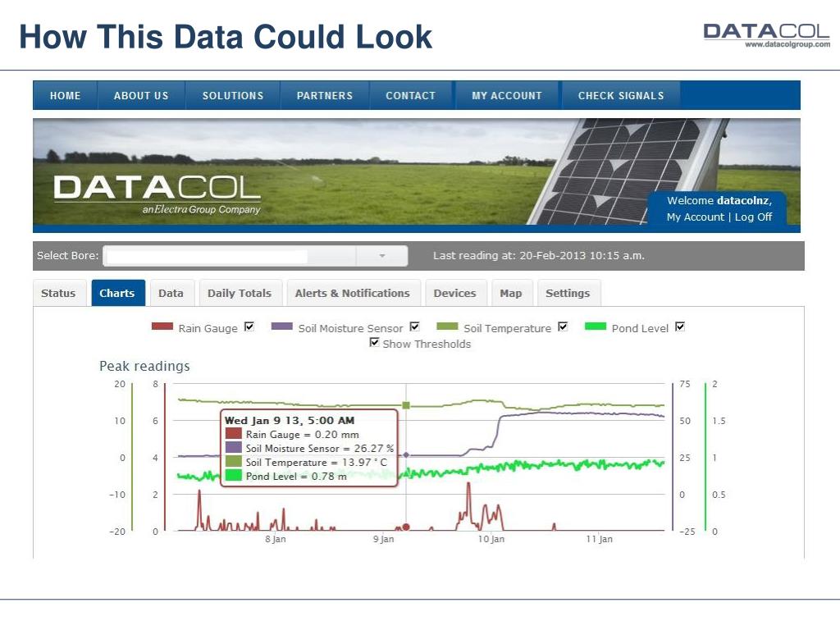840x630 pixels.
Task: Switch to the Data tab
Action: 171,293
